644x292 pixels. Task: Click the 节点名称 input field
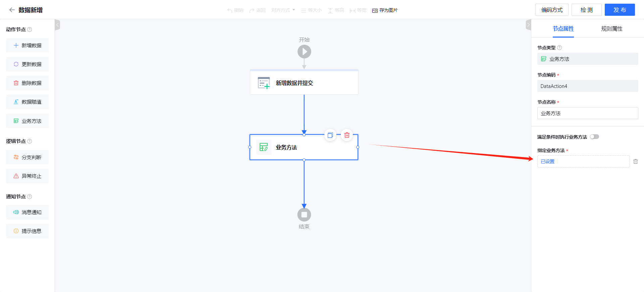[588, 113]
